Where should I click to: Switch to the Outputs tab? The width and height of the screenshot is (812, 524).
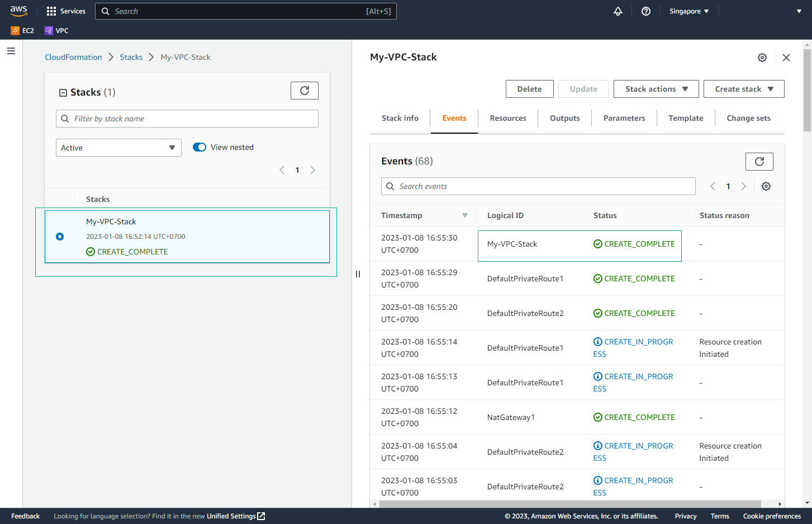(x=565, y=118)
